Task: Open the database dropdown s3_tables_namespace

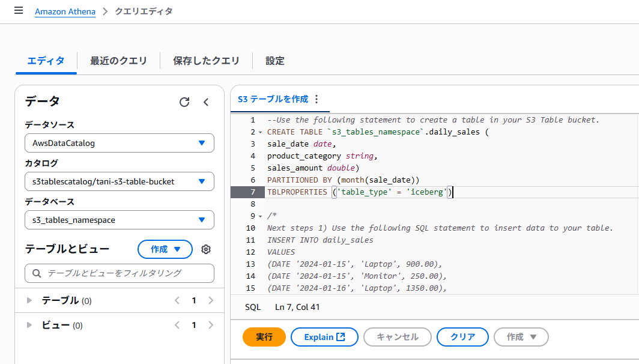Action: click(x=119, y=220)
